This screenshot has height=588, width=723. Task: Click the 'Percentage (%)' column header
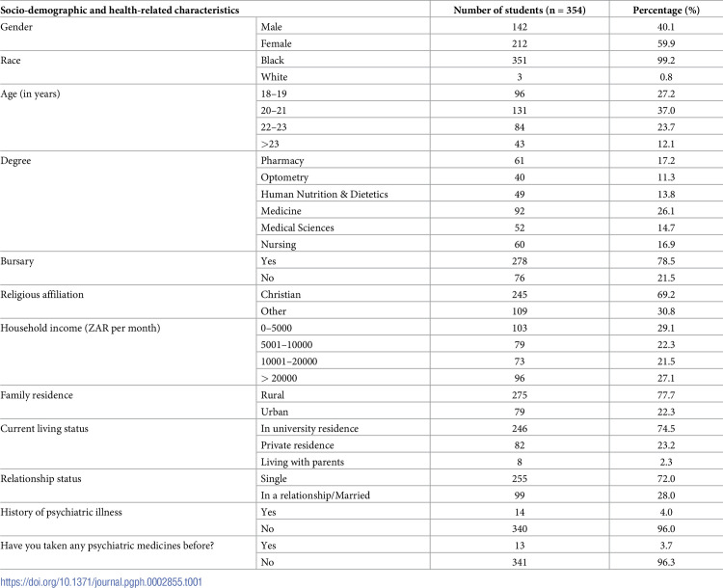[x=666, y=11]
